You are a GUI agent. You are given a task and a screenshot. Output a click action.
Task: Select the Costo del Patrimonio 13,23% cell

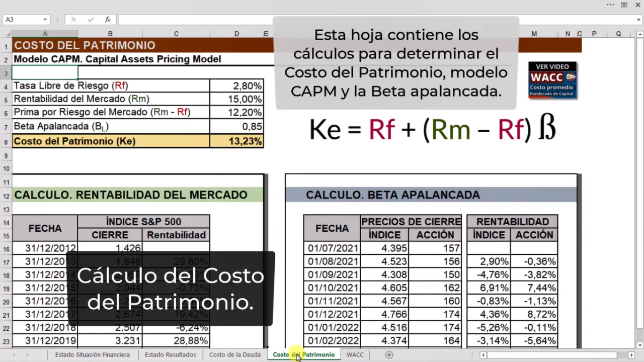pos(236,141)
